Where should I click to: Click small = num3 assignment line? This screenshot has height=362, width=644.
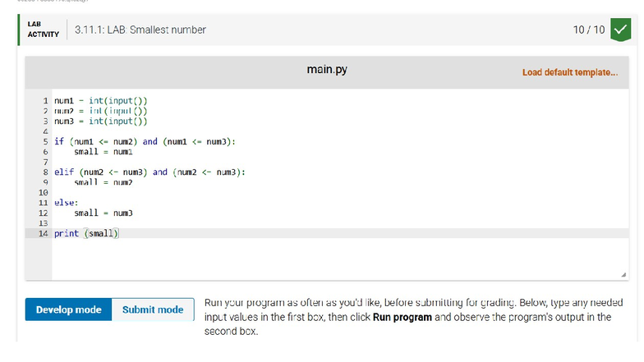(x=103, y=213)
